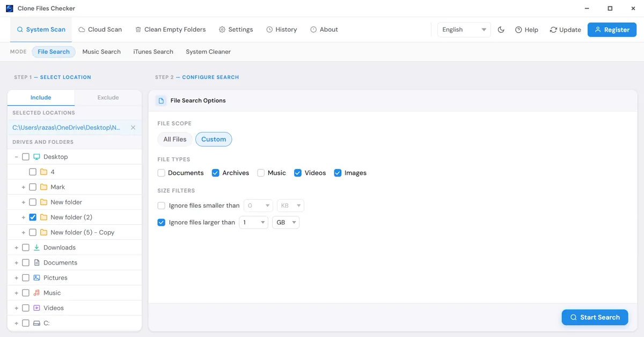644x337 pixels.
Task: Click Start Search button
Action: (595, 317)
